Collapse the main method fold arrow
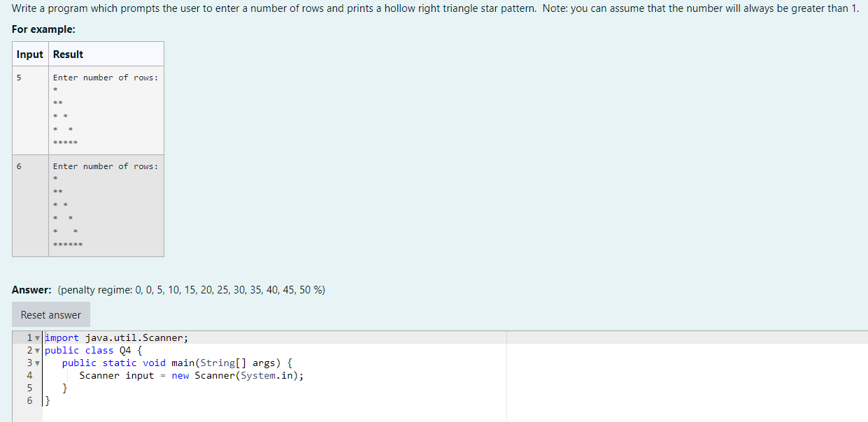868x422 pixels. (37, 363)
